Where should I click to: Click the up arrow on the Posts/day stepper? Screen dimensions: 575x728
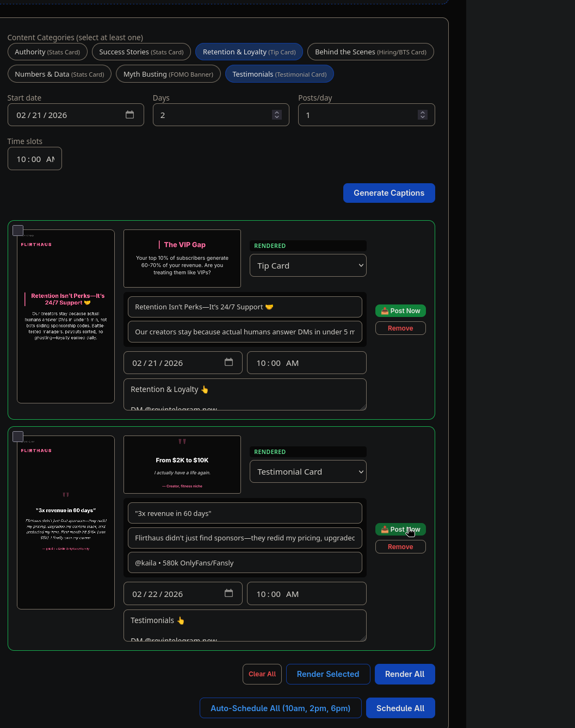point(423,112)
